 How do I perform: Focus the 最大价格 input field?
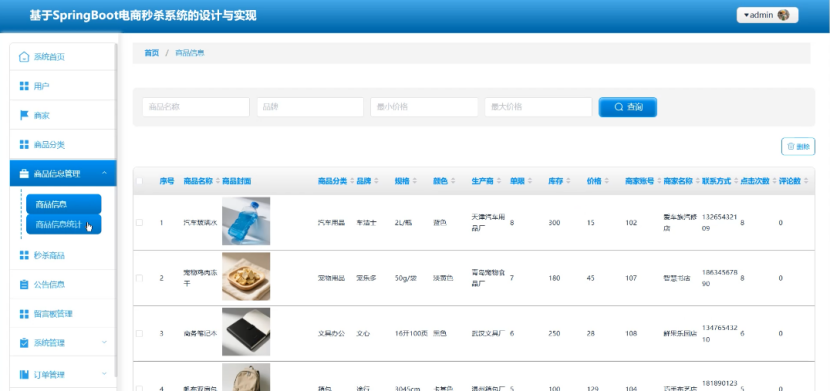pyautogui.click(x=538, y=107)
